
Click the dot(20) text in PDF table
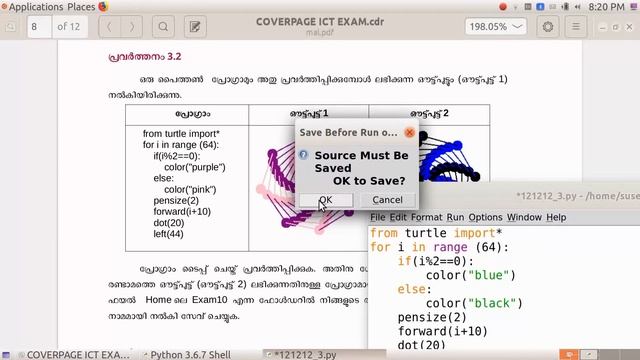click(169, 223)
